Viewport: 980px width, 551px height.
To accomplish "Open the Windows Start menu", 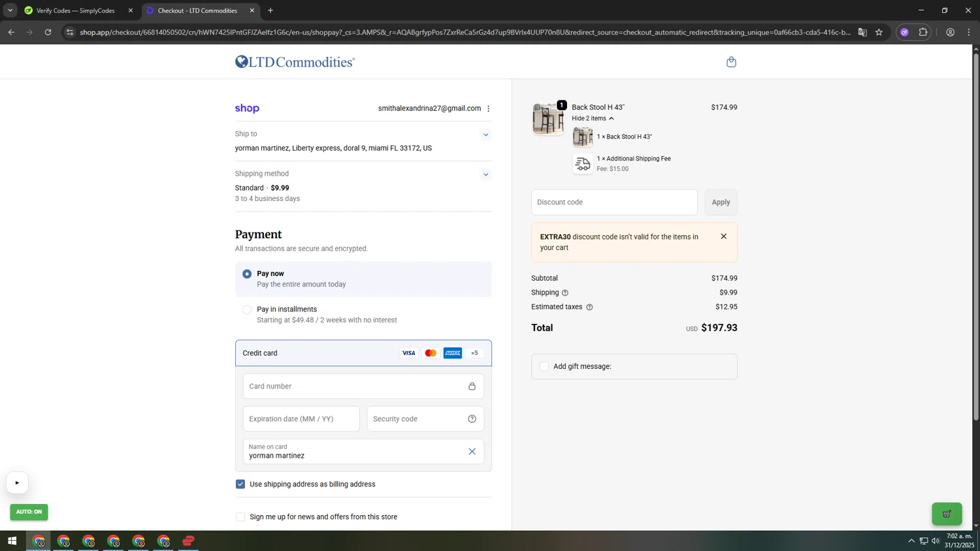I will [x=12, y=541].
